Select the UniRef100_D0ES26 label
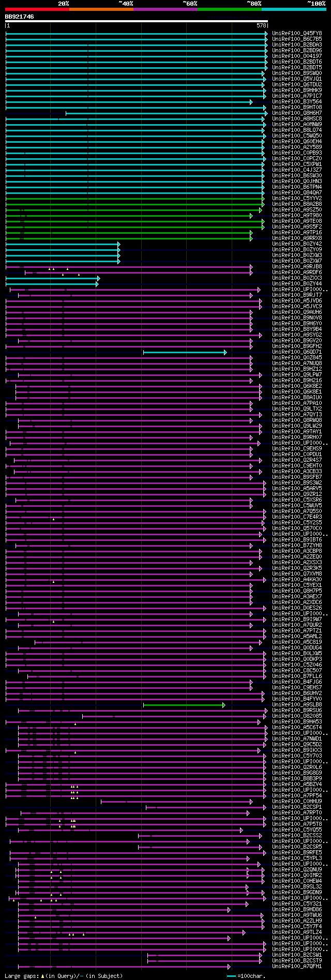The image size is (331, 980). point(297,608)
